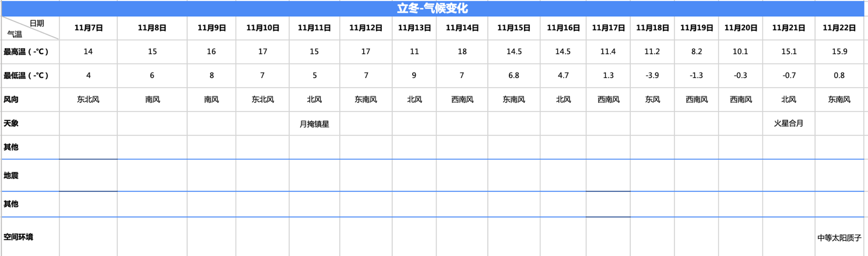Image resolution: width=868 pixels, height=256 pixels.
Task: Select the high temperature cell 8.2
Action: (697, 52)
